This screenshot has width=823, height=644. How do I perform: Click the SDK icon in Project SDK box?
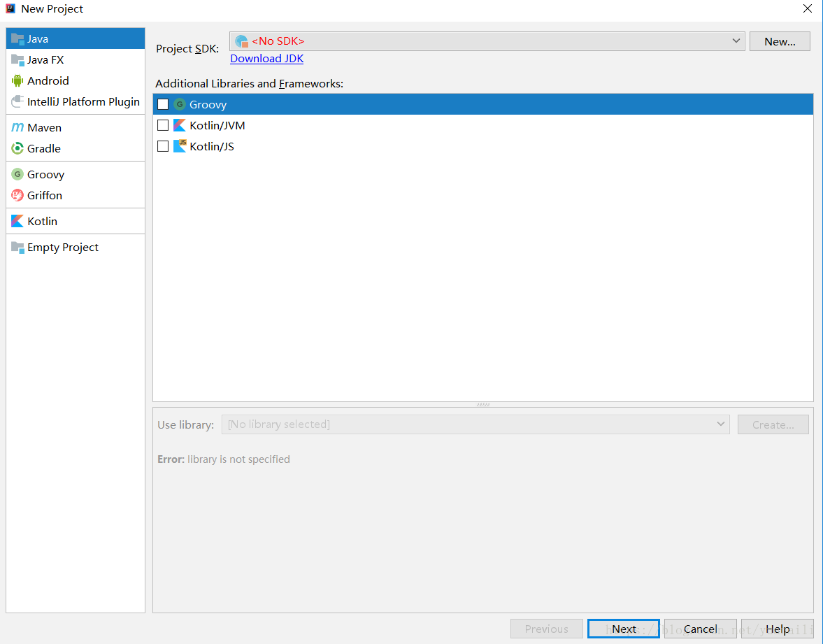[241, 41]
